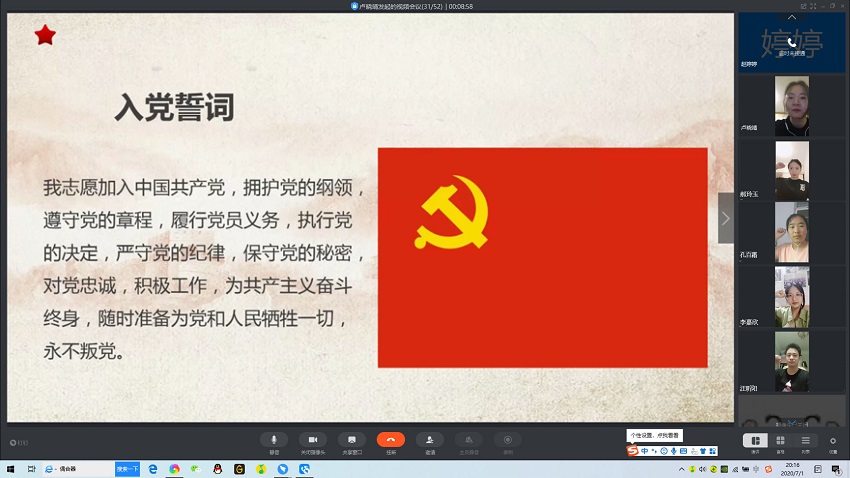Switch to the speaker view layout icon
The height and width of the screenshot is (478, 850).
tap(755, 440)
